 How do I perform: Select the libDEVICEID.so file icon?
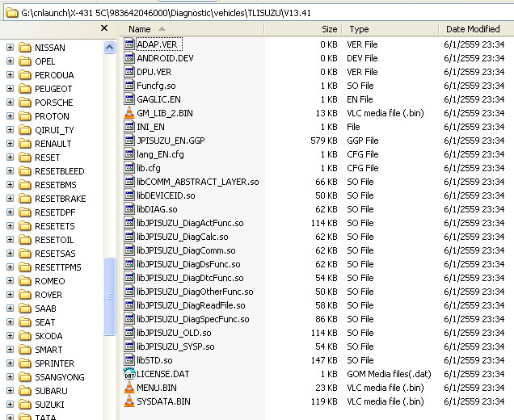pyautogui.click(x=129, y=195)
